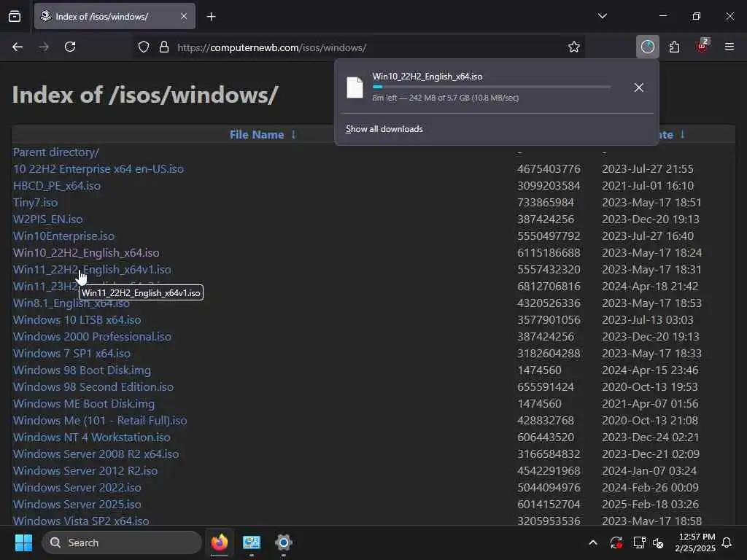Open Firefox application menu

729,47
